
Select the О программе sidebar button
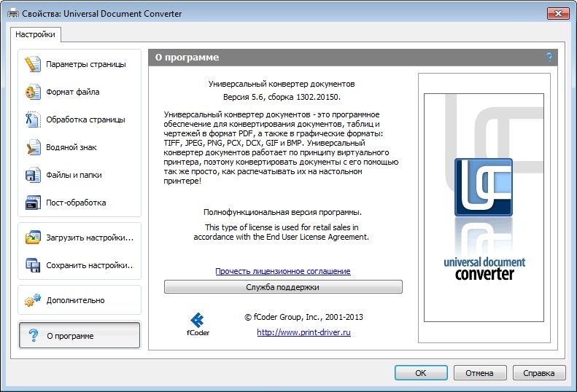click(x=80, y=335)
